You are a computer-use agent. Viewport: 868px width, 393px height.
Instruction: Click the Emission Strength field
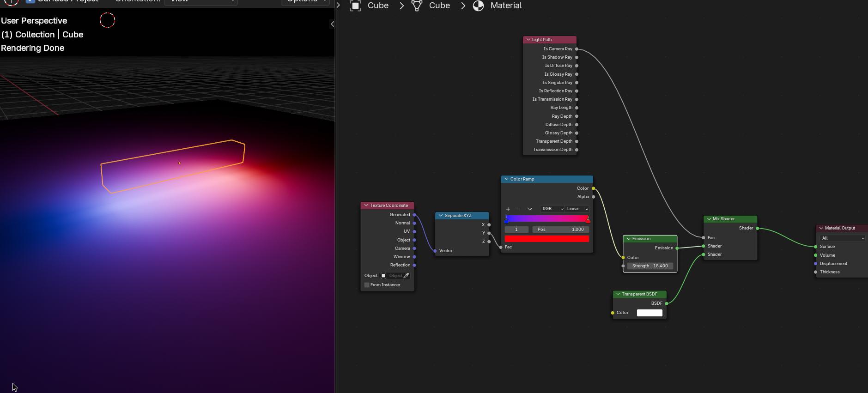point(650,266)
